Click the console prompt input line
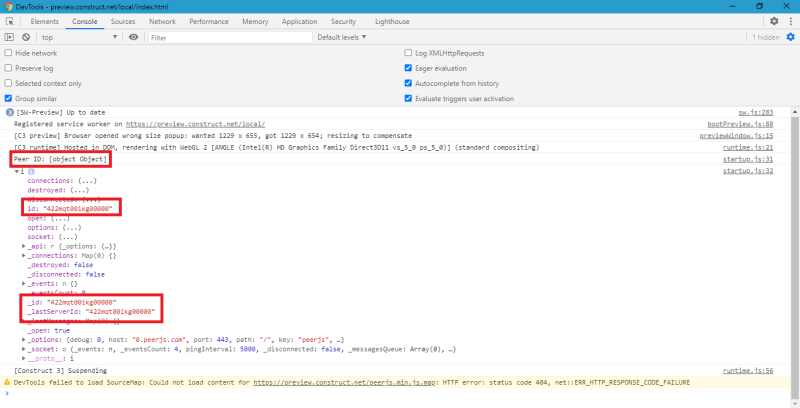The image size is (800, 408). click(x=398, y=393)
